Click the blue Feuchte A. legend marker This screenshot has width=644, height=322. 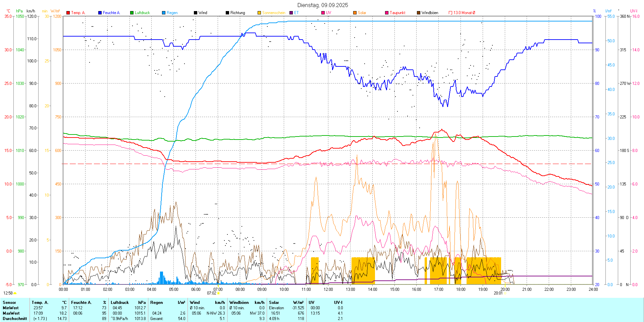pos(100,13)
